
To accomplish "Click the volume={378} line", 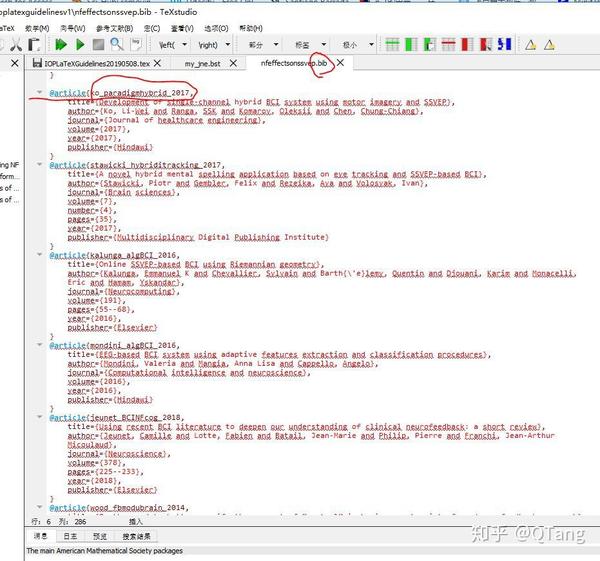I will (96, 463).
